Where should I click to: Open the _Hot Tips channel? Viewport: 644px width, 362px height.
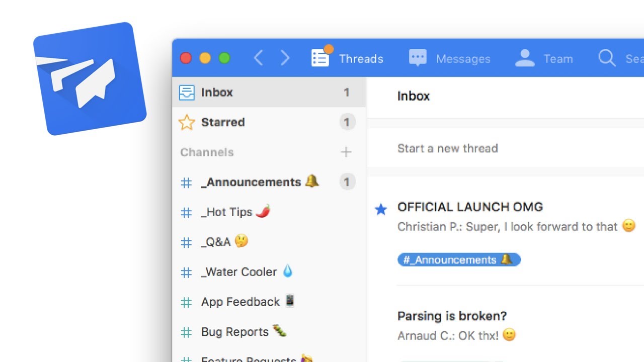point(269,212)
